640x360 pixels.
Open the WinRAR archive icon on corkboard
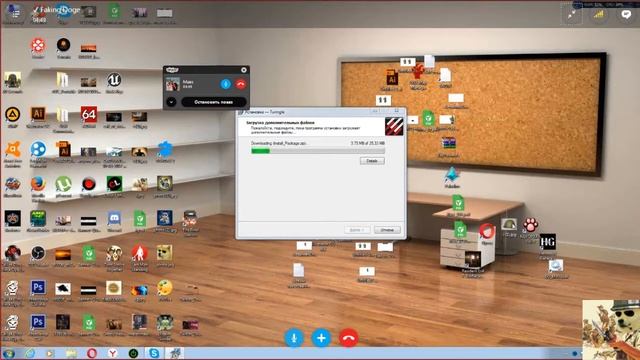(x=448, y=143)
